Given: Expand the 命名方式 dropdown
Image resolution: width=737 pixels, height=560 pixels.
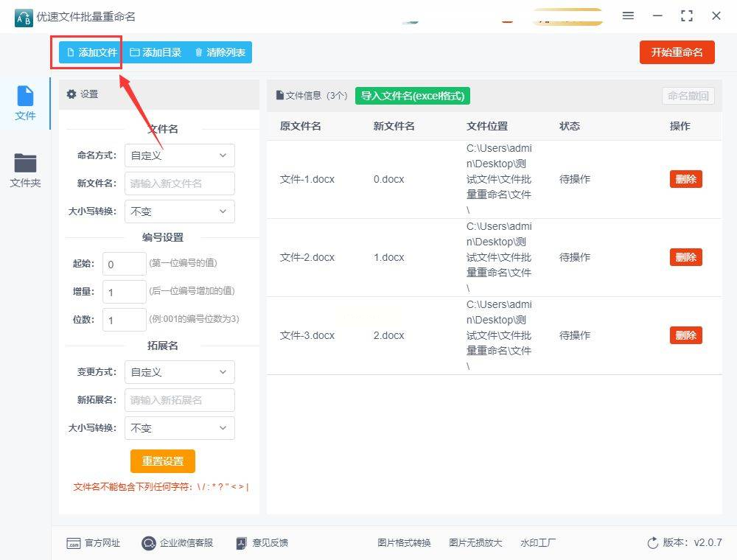Looking at the screenshot, I should (x=179, y=155).
